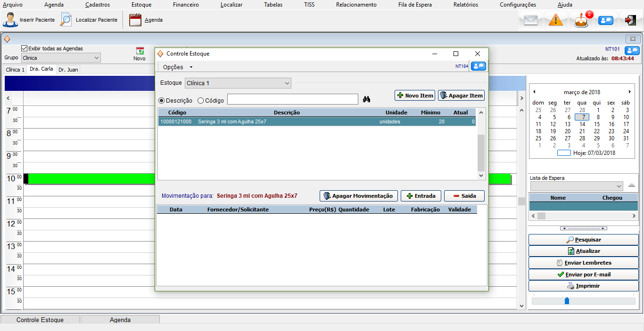Click the warning alert triangle icon
644x331 pixels.
(x=556, y=20)
